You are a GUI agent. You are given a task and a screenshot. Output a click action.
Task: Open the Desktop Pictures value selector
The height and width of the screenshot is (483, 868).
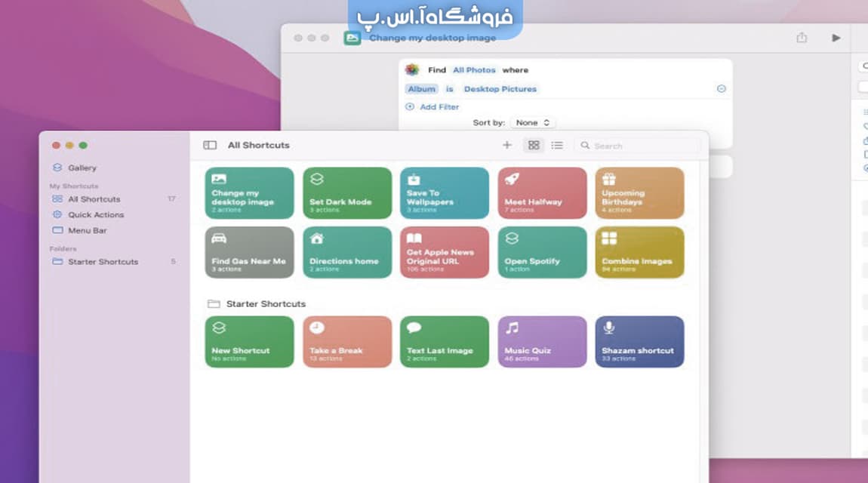[500, 88]
